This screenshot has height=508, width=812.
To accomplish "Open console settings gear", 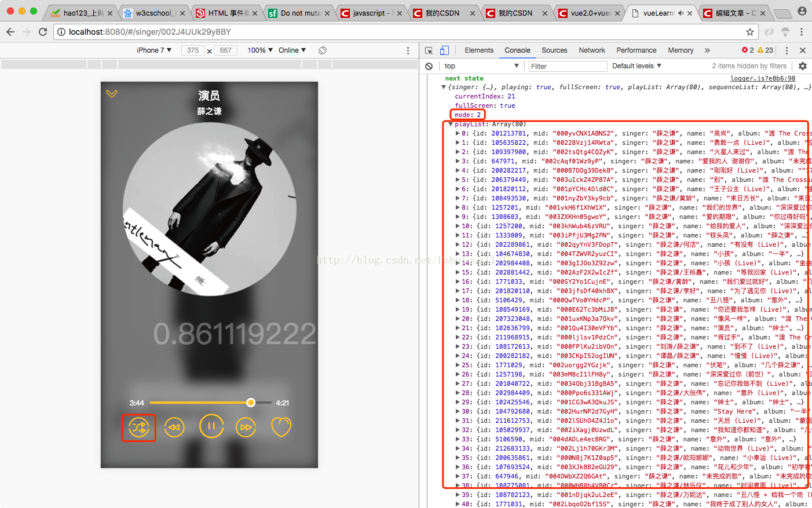I will 803,66.
